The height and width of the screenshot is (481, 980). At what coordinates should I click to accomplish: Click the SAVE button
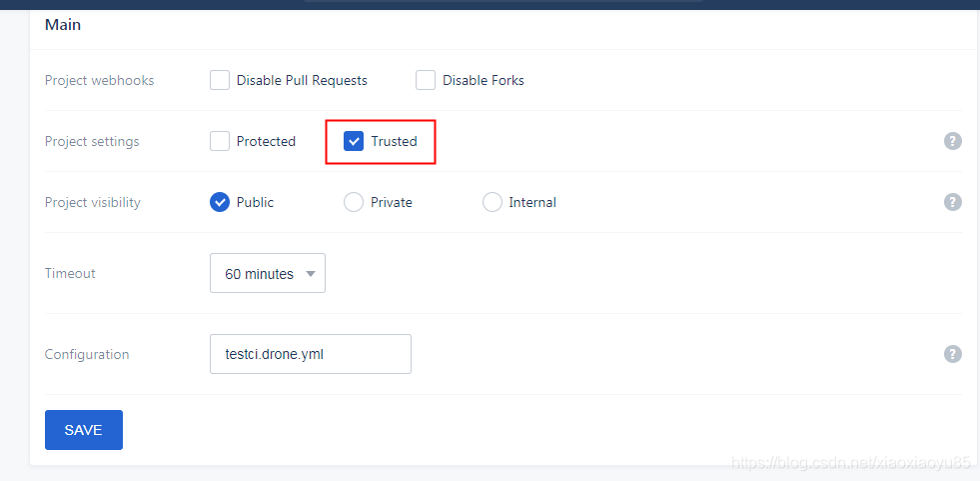84,430
